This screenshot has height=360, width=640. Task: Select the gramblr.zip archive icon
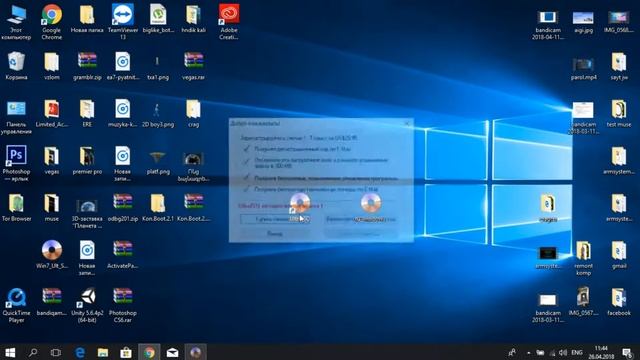tap(87, 66)
